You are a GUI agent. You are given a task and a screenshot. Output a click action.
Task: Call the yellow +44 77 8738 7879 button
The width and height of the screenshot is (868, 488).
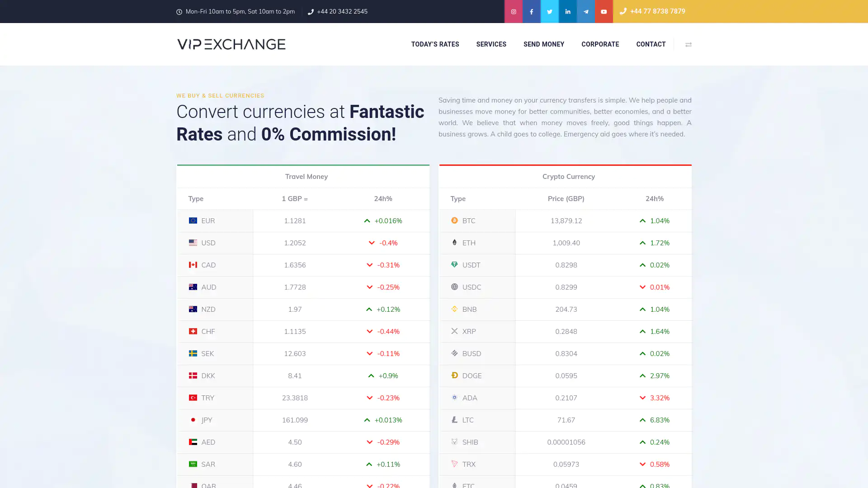(x=652, y=11)
